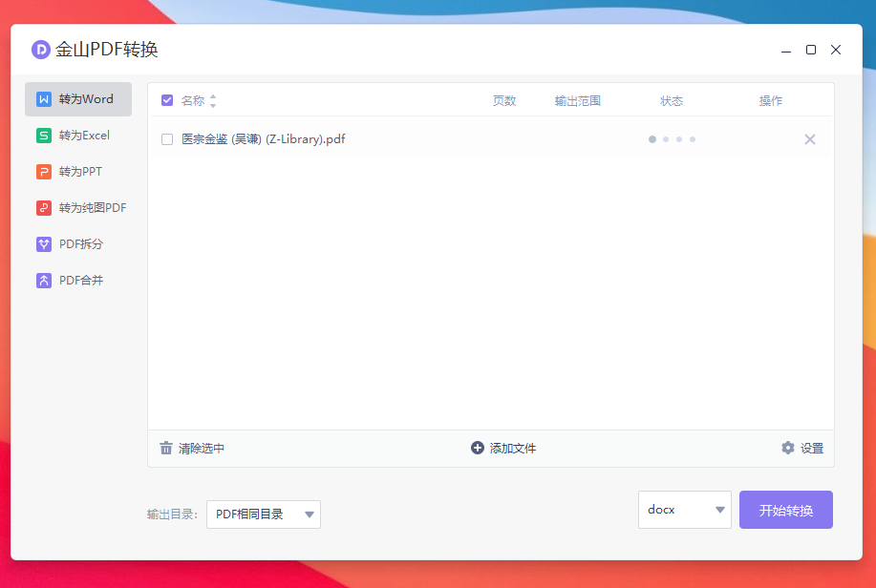Open the 转为PPT conversion tab
This screenshot has width=876, height=588.
coord(78,172)
